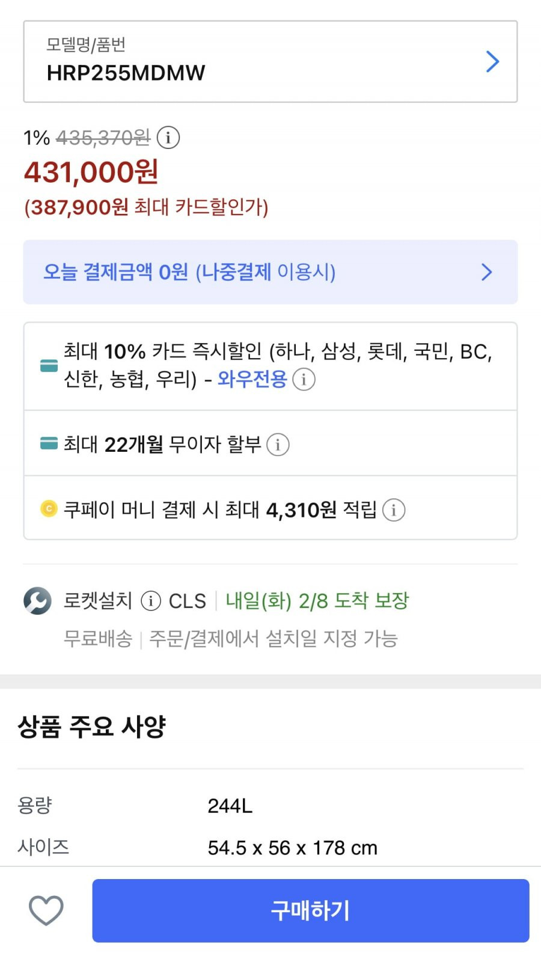Screen dimensions: 541x980
Task: Tap info icon beside 무이자 할부
Action: [278, 445]
